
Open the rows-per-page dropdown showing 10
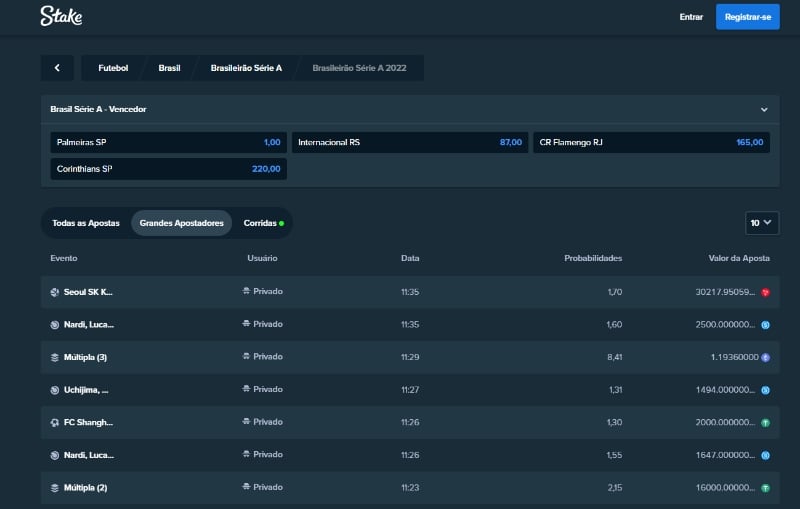[x=762, y=223]
